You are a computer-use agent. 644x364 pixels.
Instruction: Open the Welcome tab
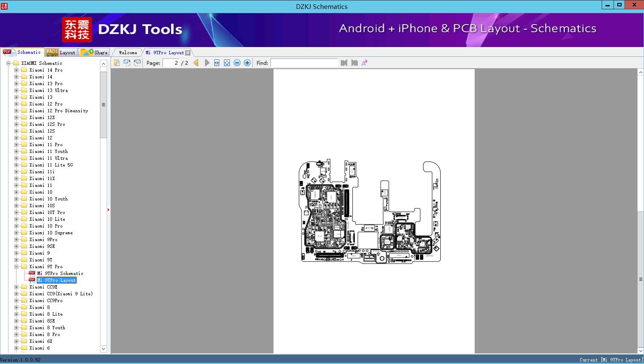(128, 53)
